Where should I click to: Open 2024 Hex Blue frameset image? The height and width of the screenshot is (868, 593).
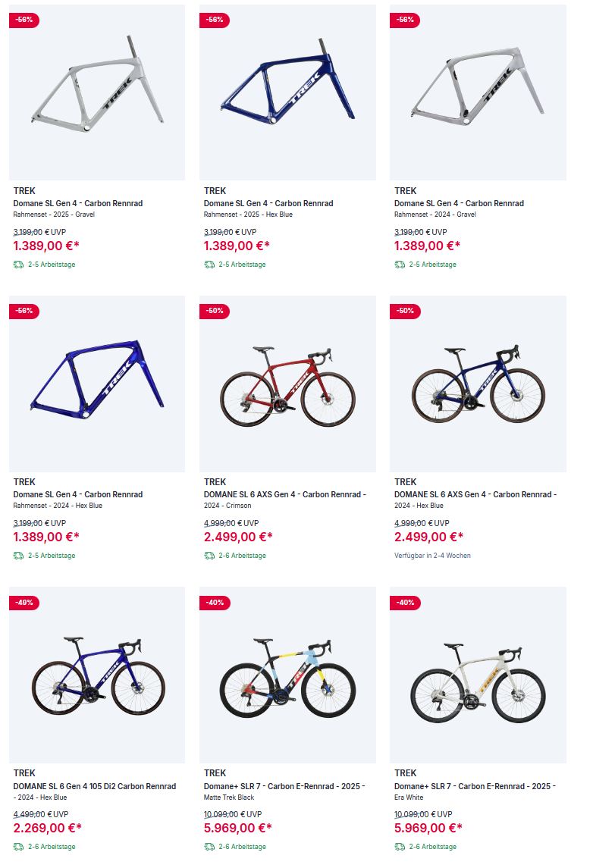coord(97,384)
